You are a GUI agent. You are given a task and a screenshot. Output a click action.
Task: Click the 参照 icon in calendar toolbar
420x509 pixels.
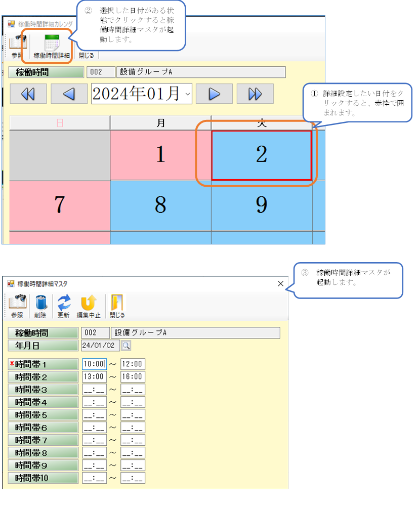(17, 47)
